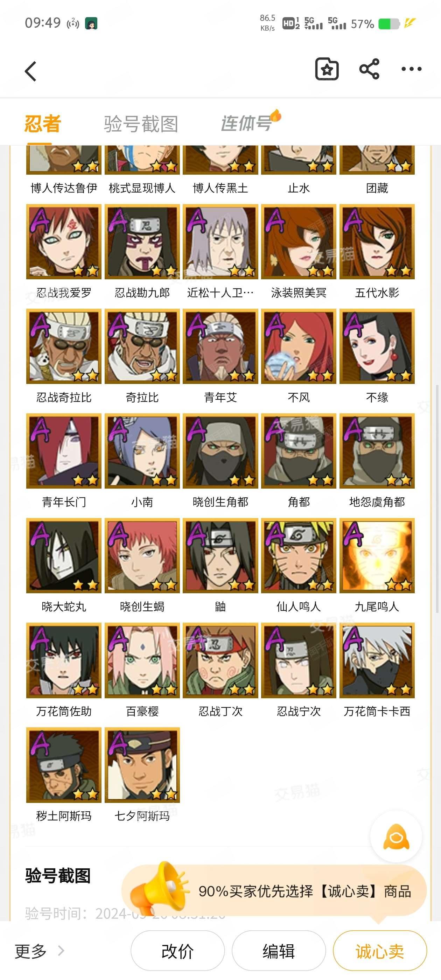The width and height of the screenshot is (441, 980).
Task: Tap the 编辑 button
Action: point(279,950)
